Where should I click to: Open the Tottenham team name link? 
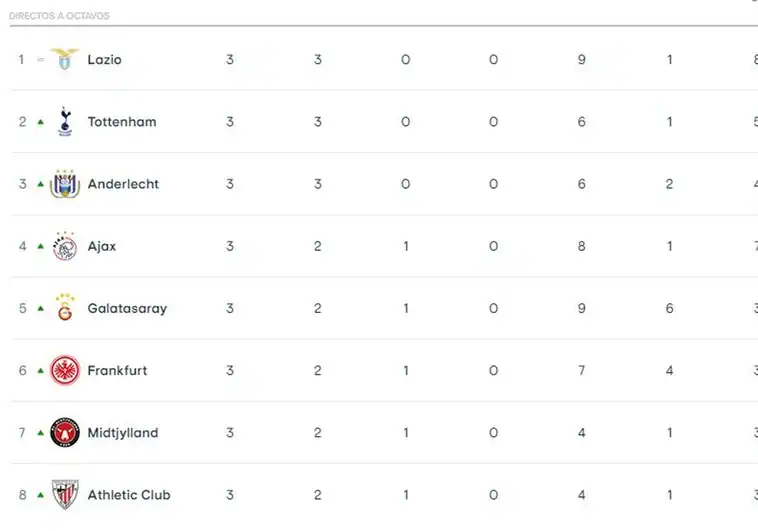point(122,121)
